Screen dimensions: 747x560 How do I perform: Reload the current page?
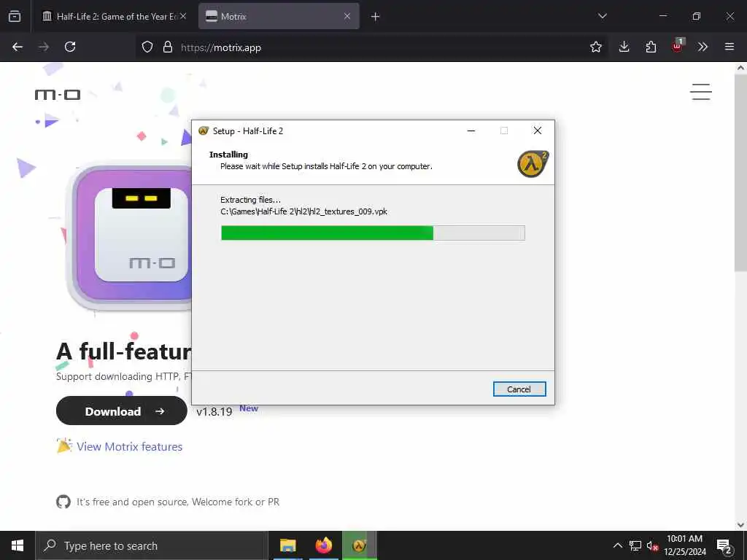pyautogui.click(x=70, y=47)
